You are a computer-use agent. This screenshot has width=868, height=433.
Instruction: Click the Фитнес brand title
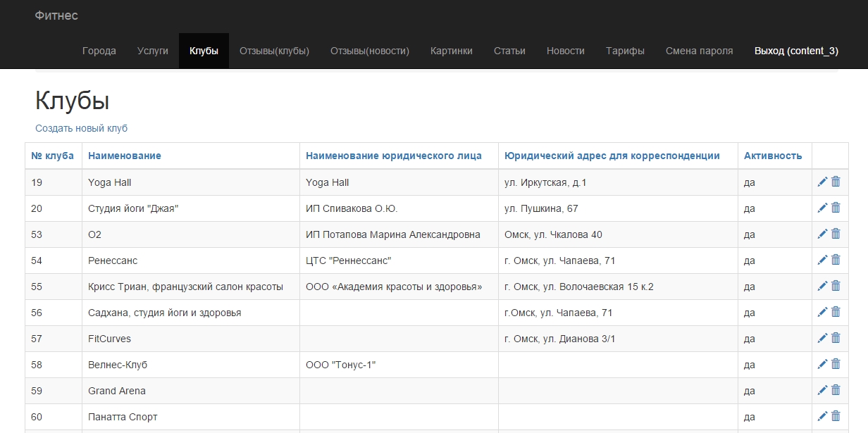pyautogui.click(x=56, y=15)
